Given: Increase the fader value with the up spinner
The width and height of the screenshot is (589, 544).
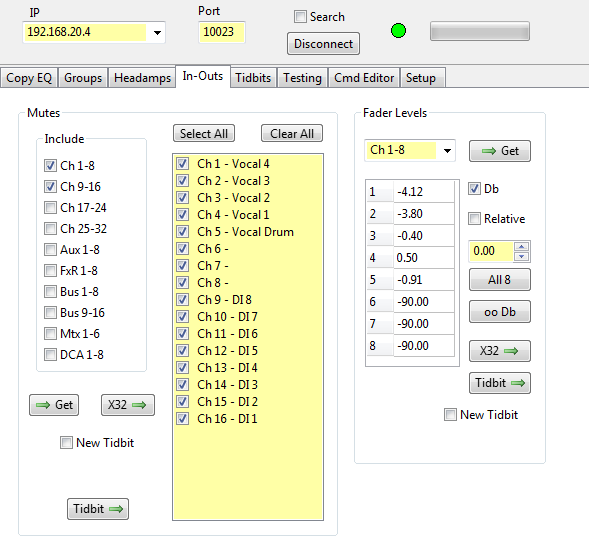Looking at the screenshot, I should click(521, 246).
